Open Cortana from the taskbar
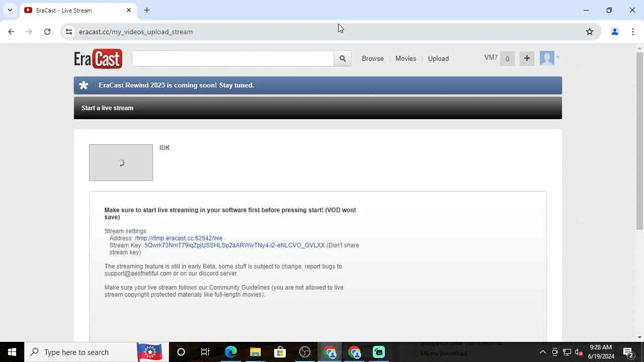644x362 pixels. 181,352
